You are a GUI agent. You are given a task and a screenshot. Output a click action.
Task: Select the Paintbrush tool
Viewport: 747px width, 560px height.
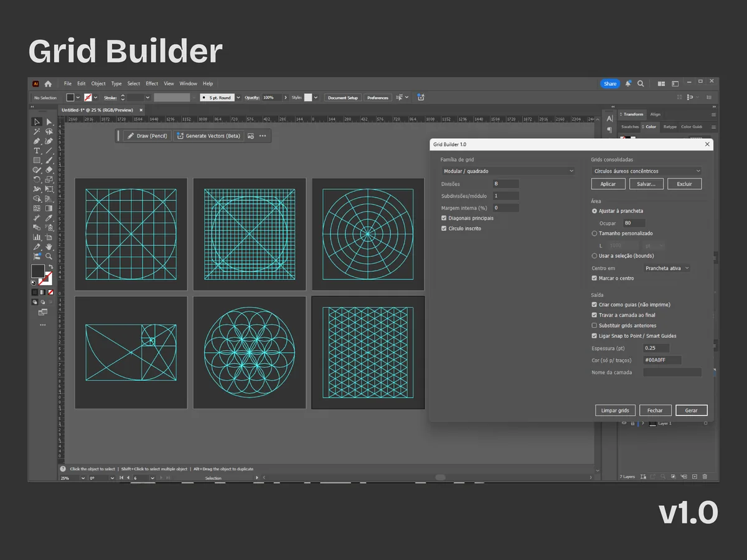(49, 160)
